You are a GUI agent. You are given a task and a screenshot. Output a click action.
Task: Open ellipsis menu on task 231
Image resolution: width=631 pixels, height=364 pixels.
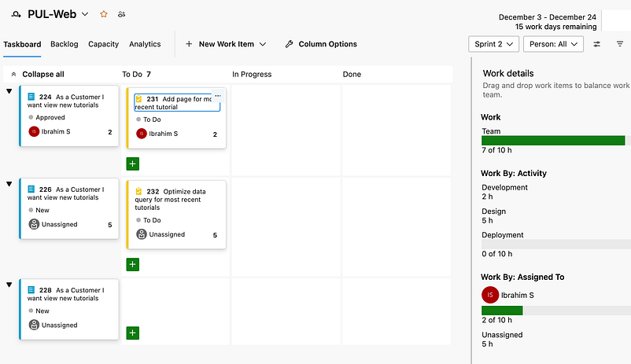218,96
